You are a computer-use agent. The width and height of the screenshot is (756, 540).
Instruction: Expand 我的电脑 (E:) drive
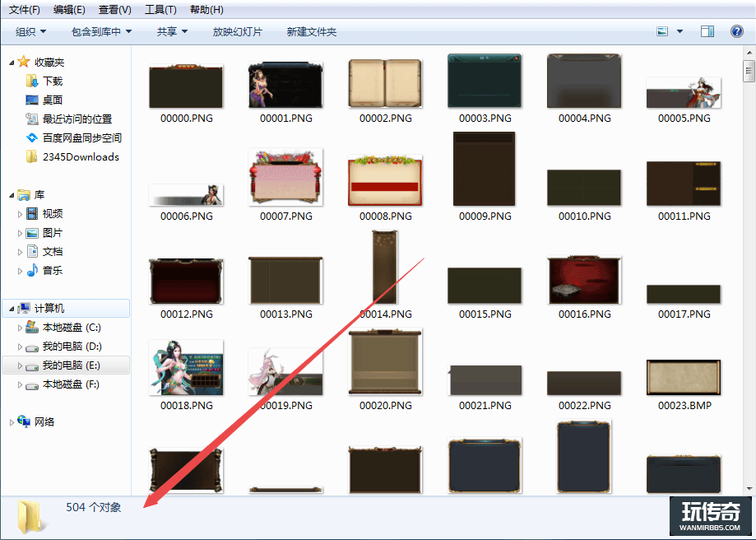(x=20, y=365)
